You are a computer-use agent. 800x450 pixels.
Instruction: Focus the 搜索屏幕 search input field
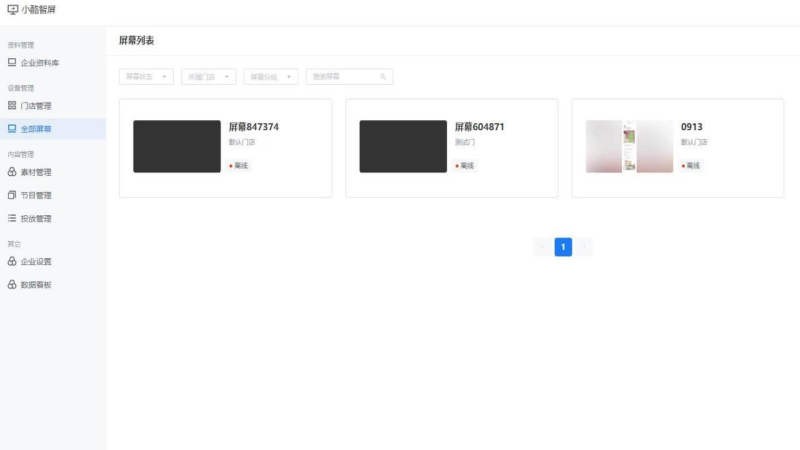[x=343, y=77]
